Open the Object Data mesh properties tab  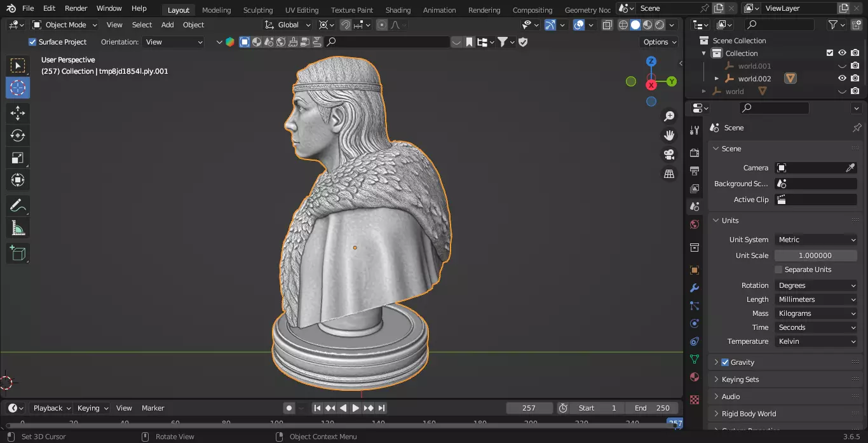coord(695,359)
